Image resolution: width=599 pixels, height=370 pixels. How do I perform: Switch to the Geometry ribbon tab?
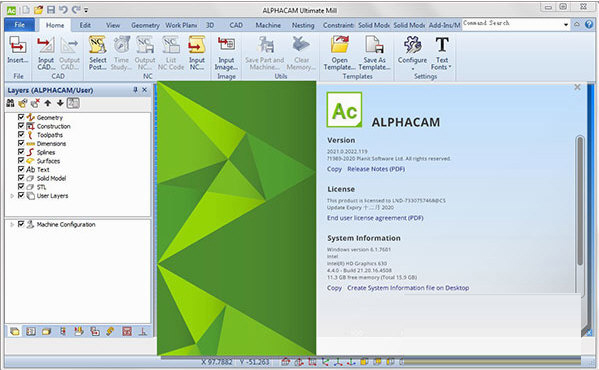pyautogui.click(x=145, y=25)
